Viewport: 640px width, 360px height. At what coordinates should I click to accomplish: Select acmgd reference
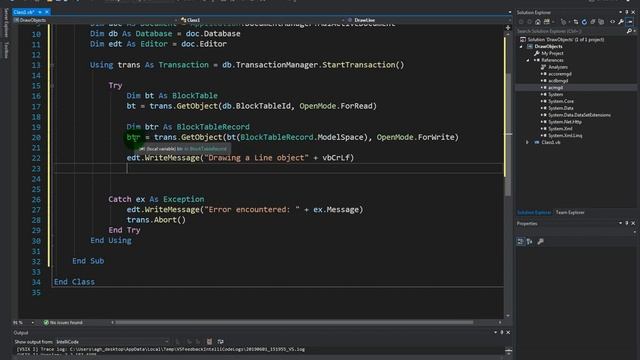[556, 88]
